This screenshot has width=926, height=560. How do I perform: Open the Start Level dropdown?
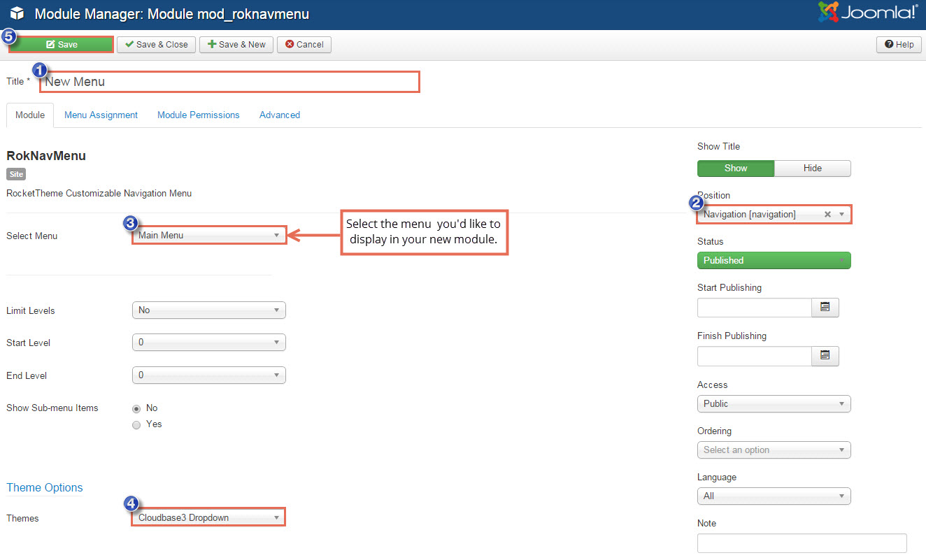[x=208, y=343]
